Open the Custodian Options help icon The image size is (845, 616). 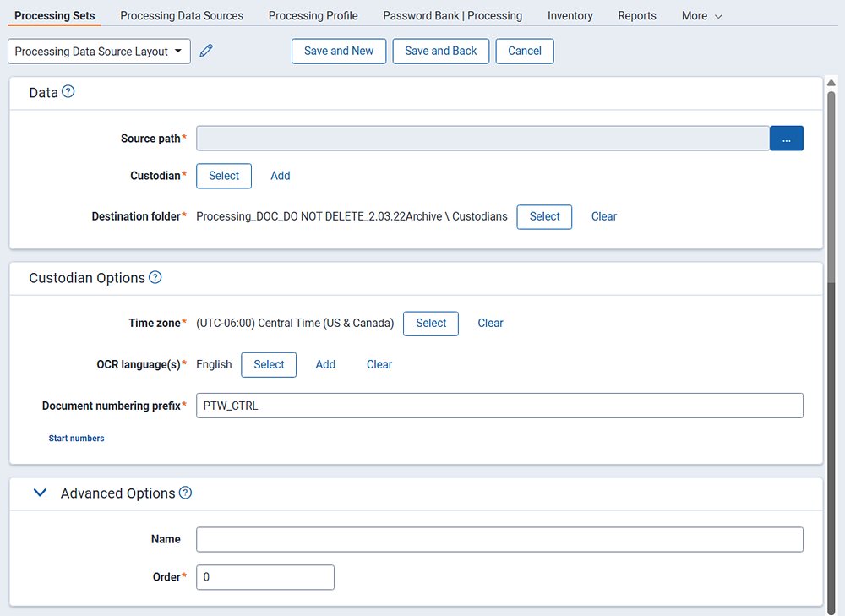tap(155, 278)
